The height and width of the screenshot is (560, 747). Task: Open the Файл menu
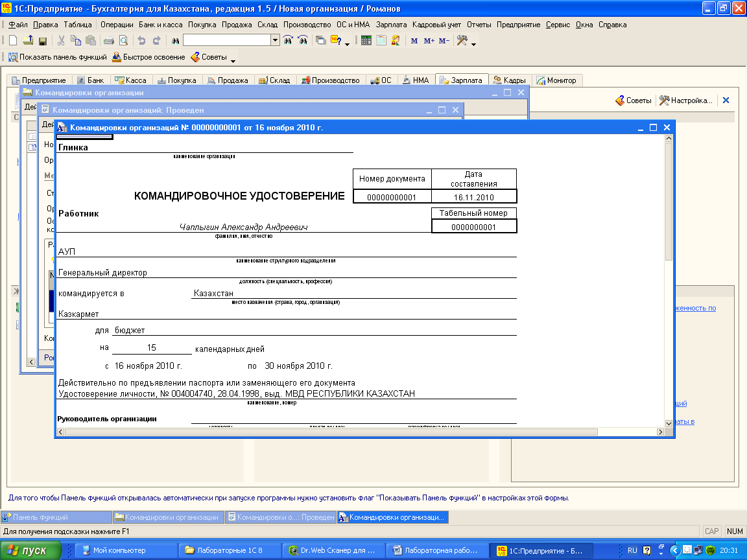click(x=18, y=25)
